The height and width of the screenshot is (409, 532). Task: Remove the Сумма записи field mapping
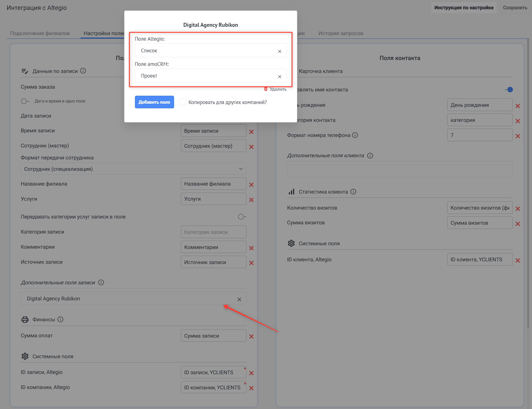coord(251,336)
